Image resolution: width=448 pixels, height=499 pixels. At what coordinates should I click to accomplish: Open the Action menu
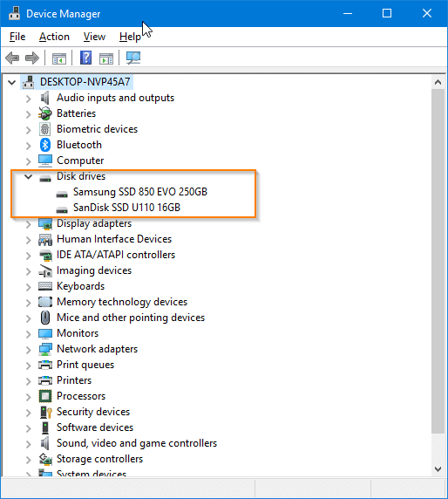pyautogui.click(x=54, y=37)
